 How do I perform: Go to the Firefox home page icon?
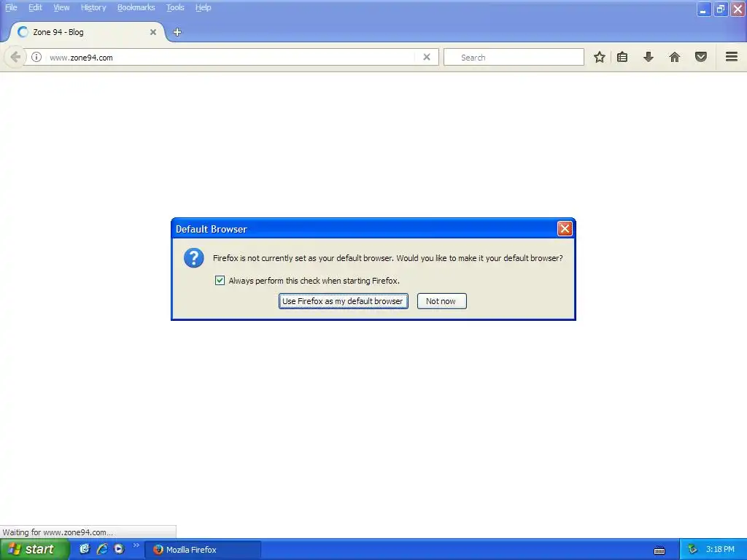pyautogui.click(x=675, y=57)
